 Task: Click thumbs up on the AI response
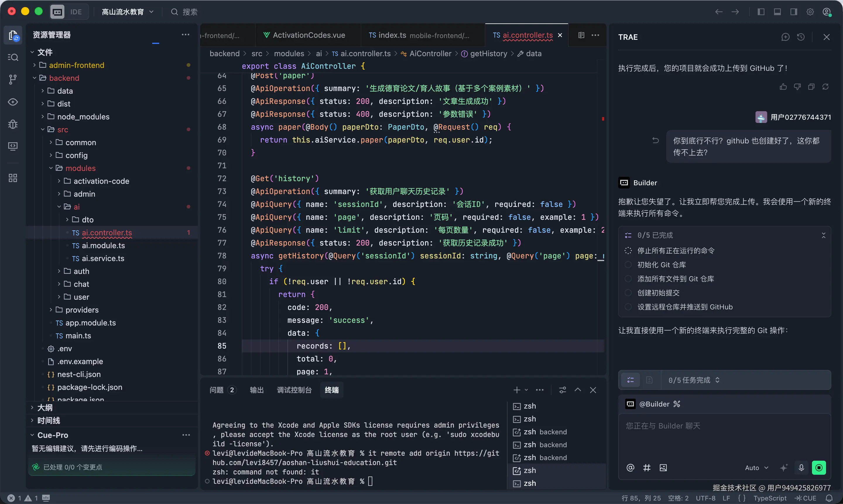click(x=783, y=87)
